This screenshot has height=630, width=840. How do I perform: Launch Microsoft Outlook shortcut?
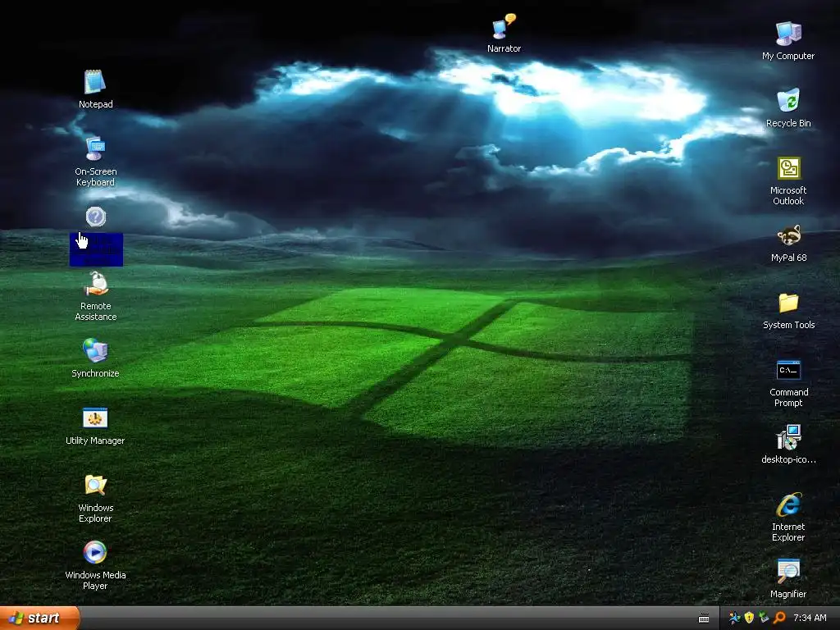(x=788, y=180)
